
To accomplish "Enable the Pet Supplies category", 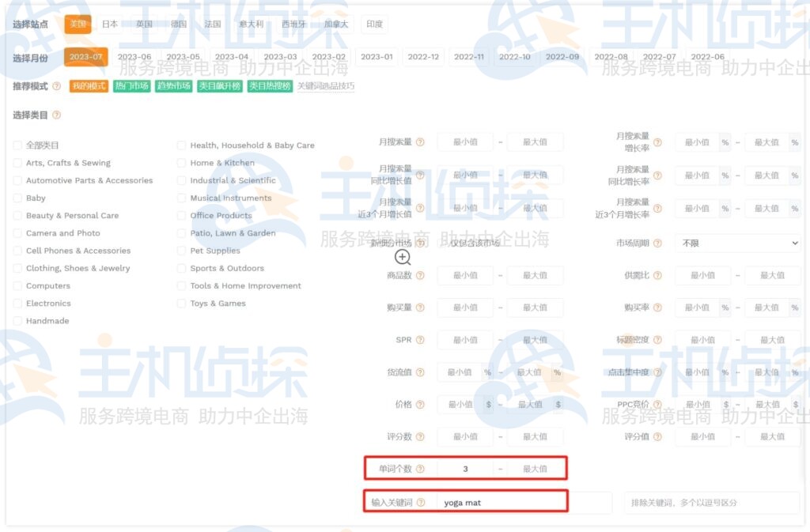I will [x=182, y=250].
